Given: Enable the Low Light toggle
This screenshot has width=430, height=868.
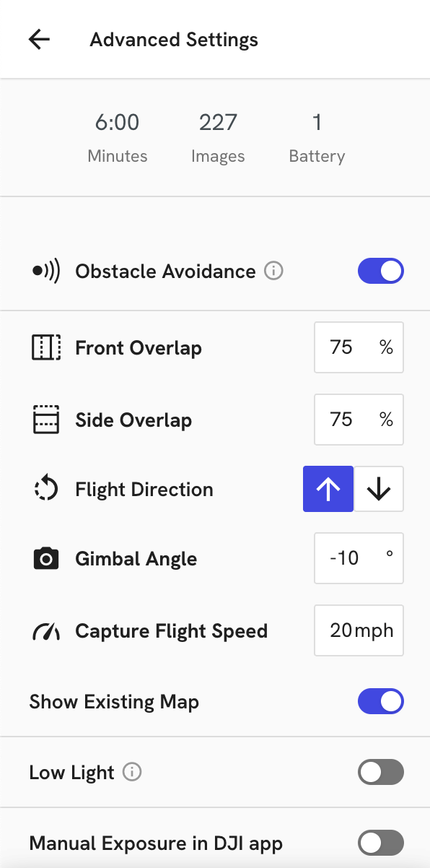Looking at the screenshot, I should click(x=381, y=773).
